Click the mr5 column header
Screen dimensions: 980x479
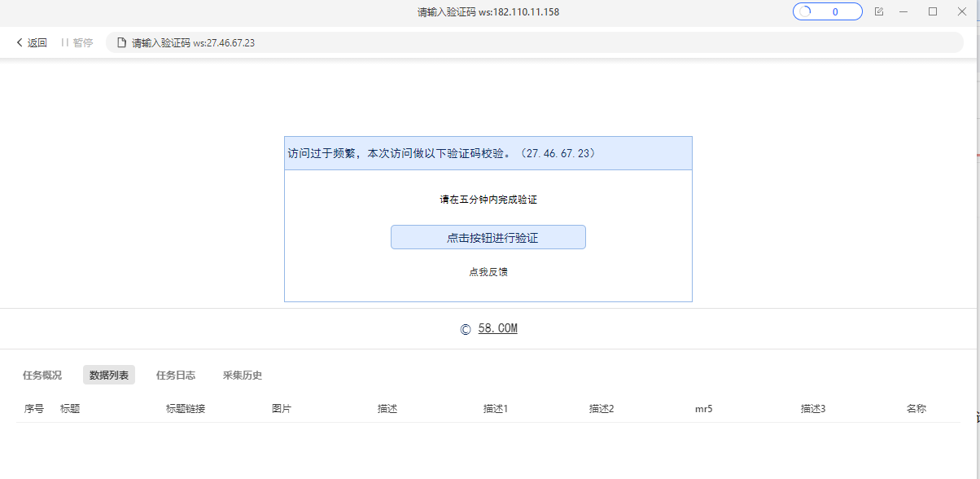point(704,409)
